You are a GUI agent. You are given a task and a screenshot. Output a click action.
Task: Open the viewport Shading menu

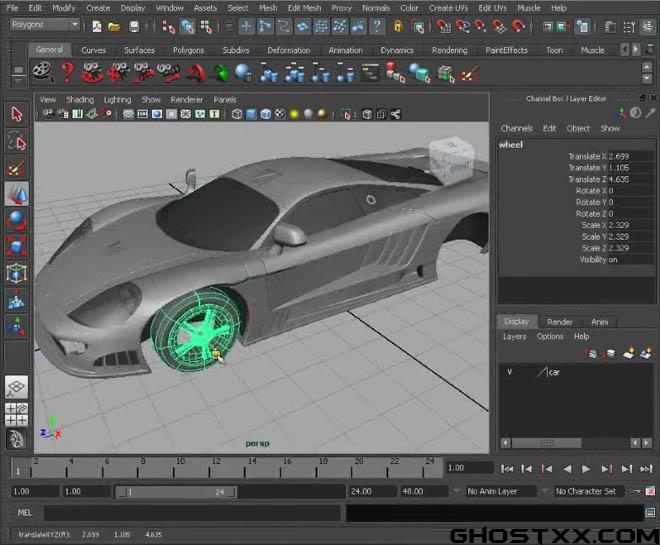80,100
